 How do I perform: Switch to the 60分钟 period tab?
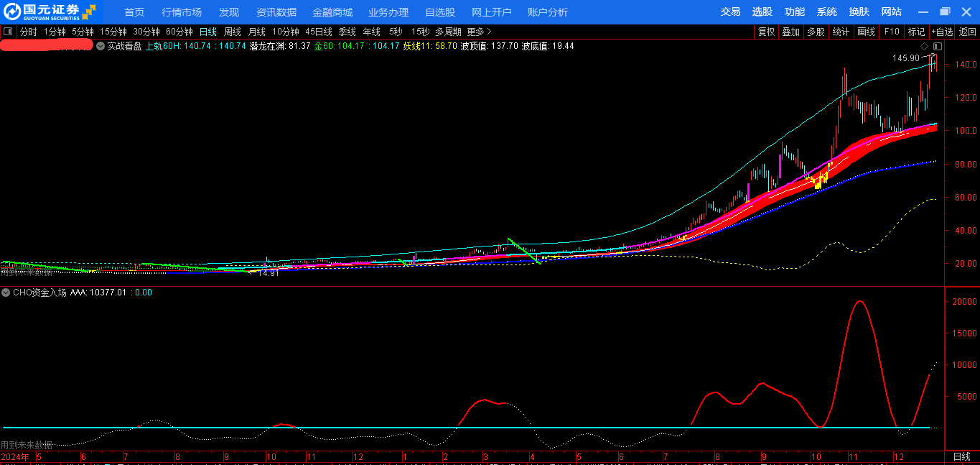coord(179,32)
